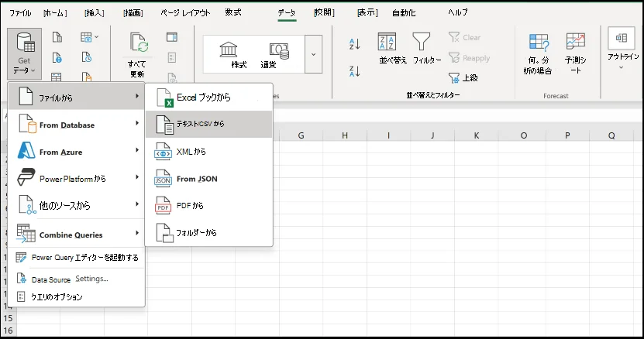Click the From Table/Range grid icon
Screen dimensions: 644x339
point(57,77)
